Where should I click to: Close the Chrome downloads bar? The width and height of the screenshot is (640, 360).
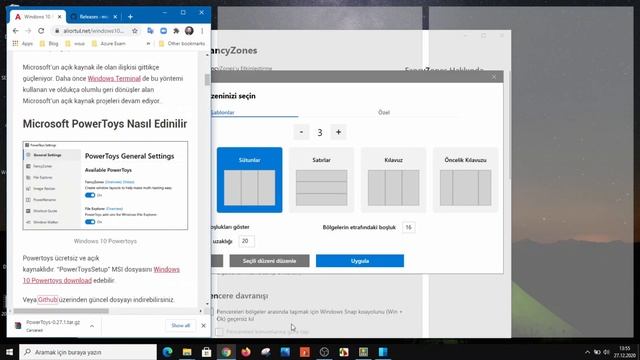click(x=203, y=325)
